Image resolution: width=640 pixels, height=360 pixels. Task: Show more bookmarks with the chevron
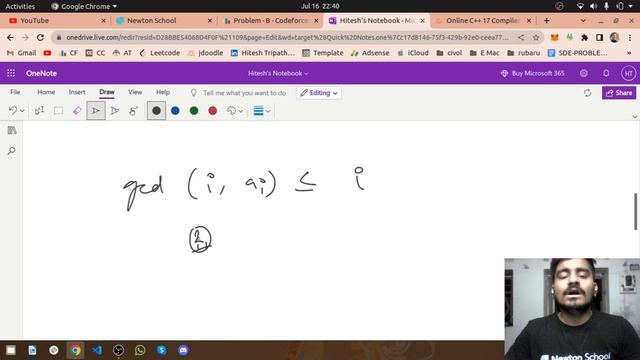pyautogui.click(x=629, y=53)
